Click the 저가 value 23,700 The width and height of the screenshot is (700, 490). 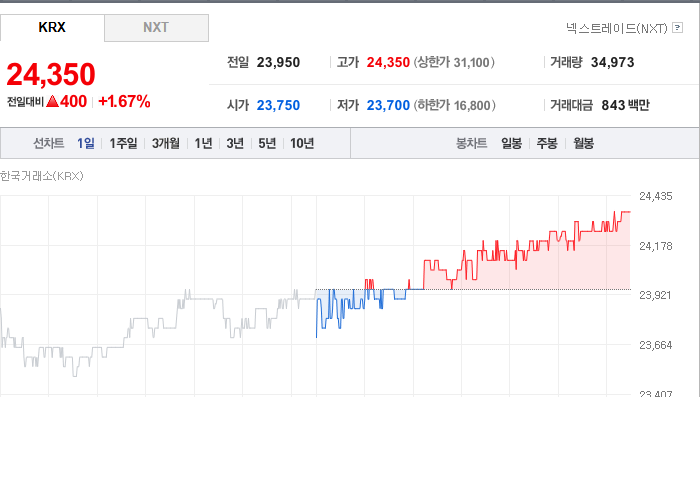point(388,105)
